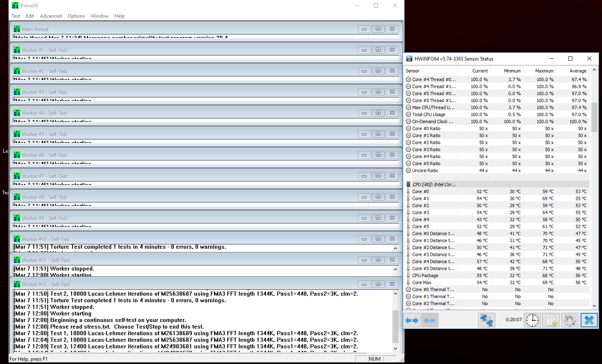The height and width of the screenshot is (364, 602).
Task: Click the Worker #12 log scrollbar thumb
Action: [x=396, y=327]
